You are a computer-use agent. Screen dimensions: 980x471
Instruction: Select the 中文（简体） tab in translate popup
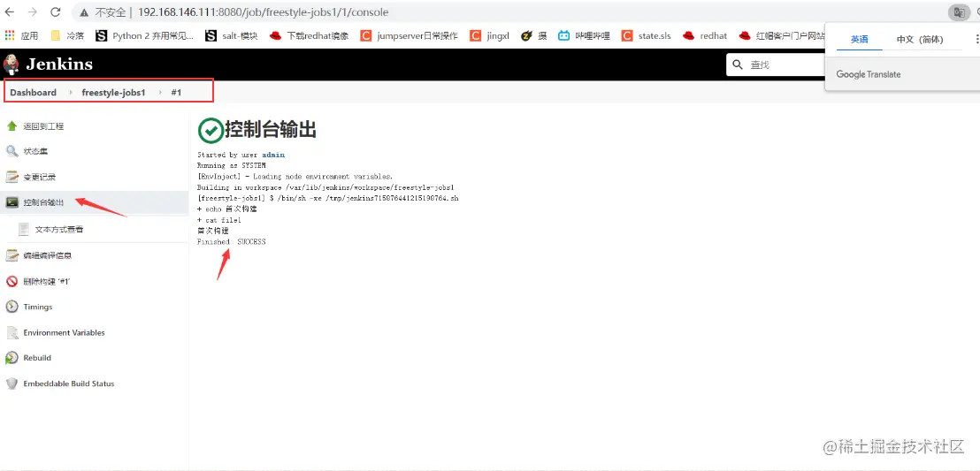[919, 39]
